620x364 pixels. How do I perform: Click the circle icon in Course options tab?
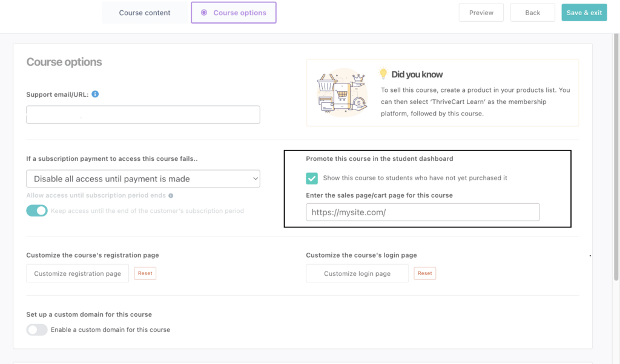pos(204,13)
